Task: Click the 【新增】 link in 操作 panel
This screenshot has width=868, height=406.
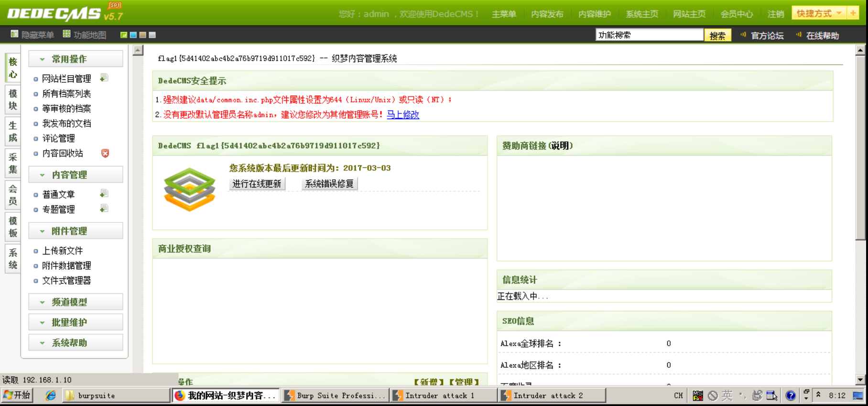Action: (429, 382)
